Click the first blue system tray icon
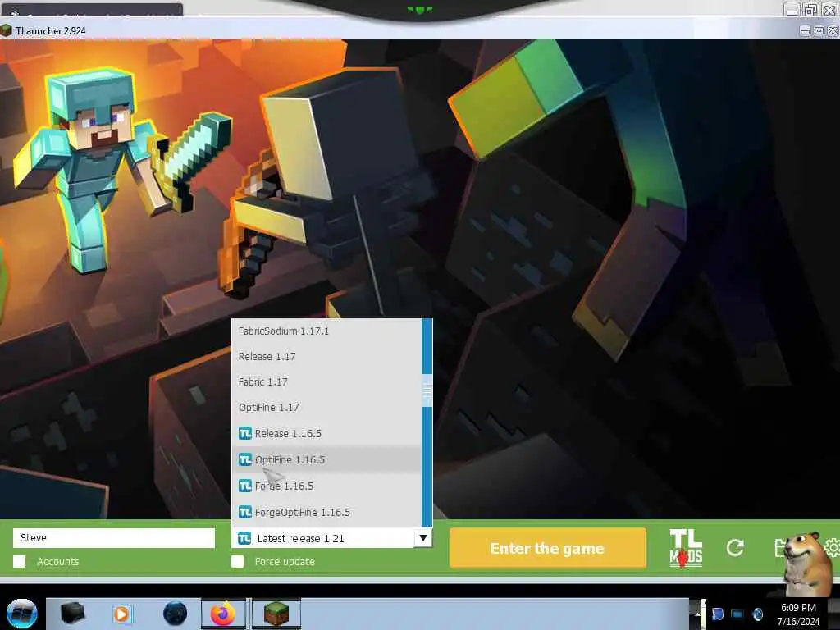The height and width of the screenshot is (630, 840). pyautogui.click(x=718, y=614)
